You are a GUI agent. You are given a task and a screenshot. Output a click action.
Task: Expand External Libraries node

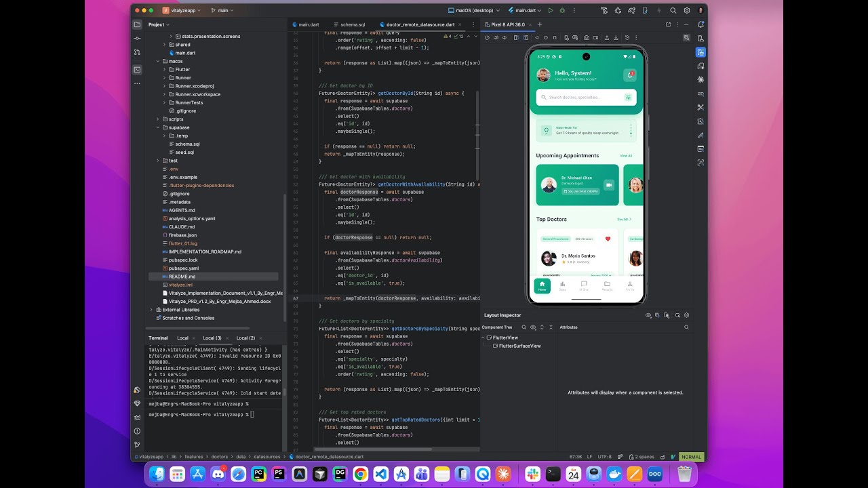[x=151, y=310]
